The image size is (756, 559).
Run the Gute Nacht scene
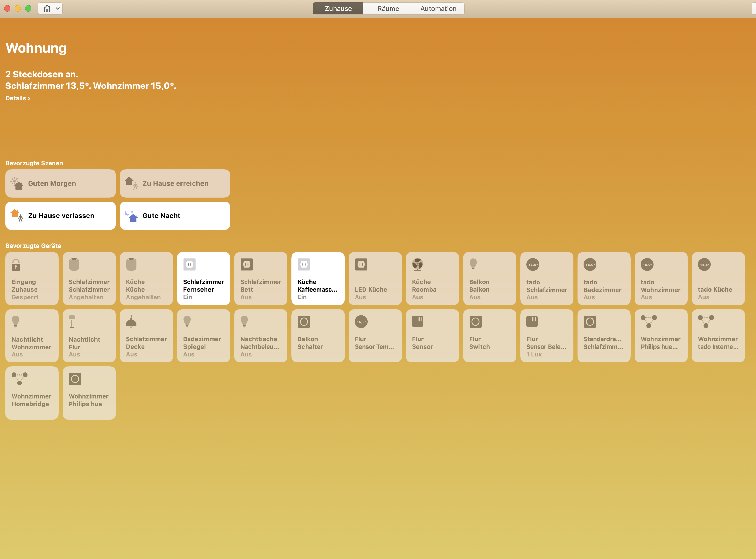coord(174,216)
